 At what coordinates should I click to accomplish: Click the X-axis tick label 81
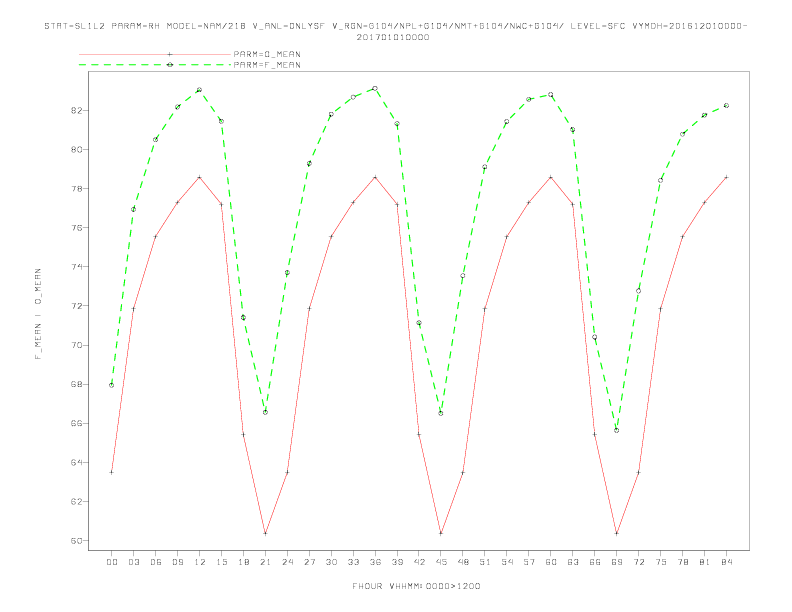(705, 562)
